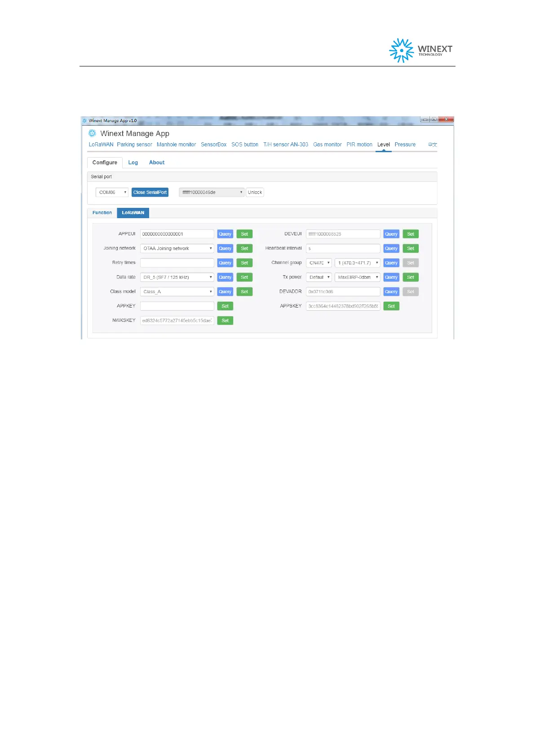Open the Log tab
This screenshot has width=535, height=756.
pos(133,163)
